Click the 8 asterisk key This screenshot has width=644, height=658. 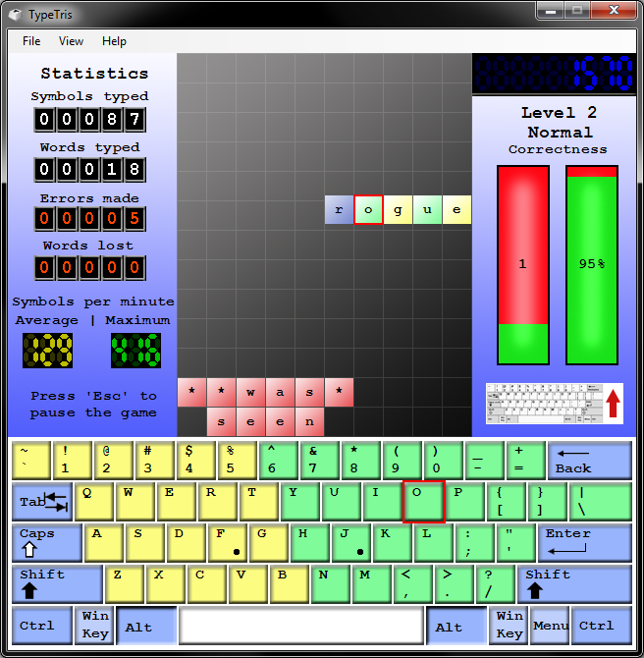tap(361, 461)
